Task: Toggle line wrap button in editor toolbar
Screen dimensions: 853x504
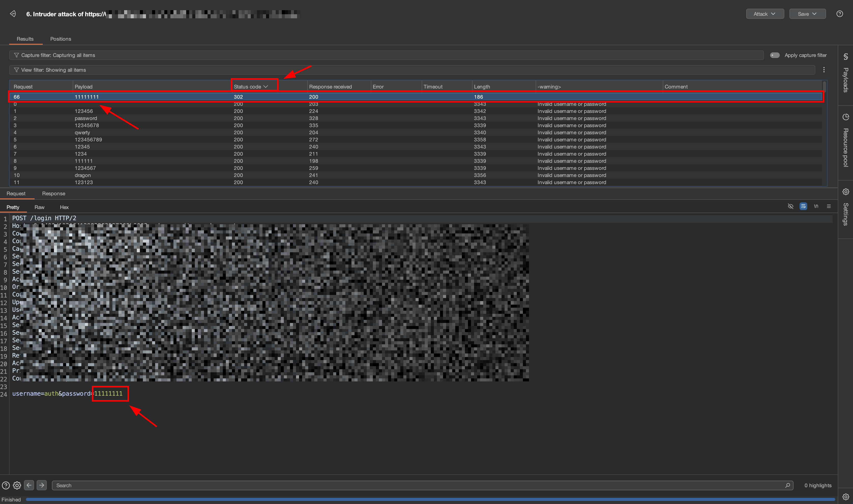Action: (803, 206)
